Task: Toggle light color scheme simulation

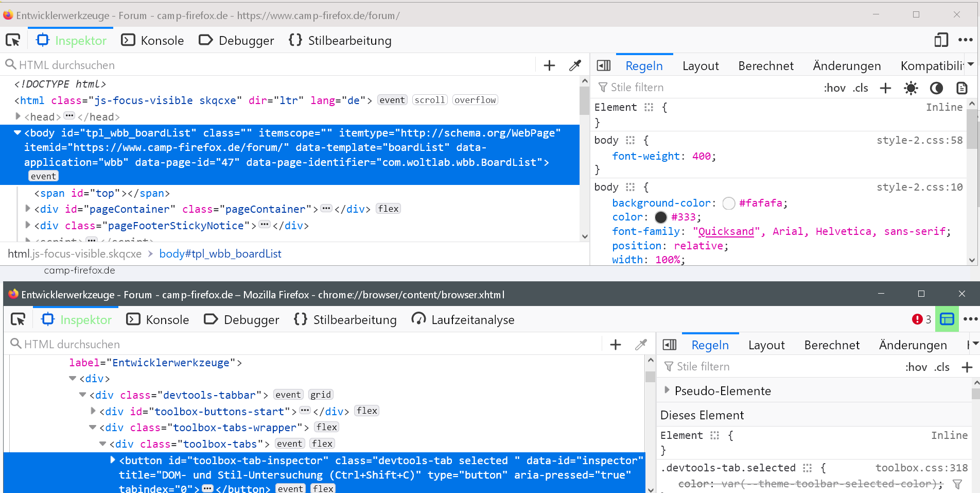Action: click(911, 88)
